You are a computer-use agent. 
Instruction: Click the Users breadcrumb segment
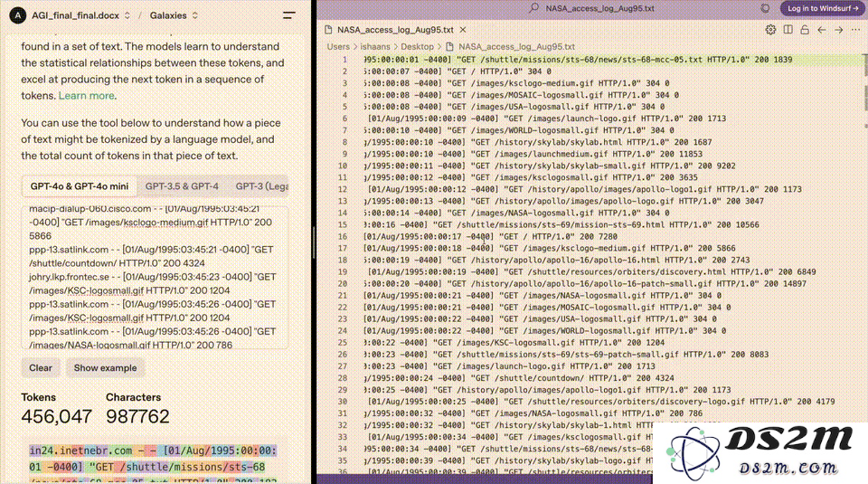tap(338, 47)
